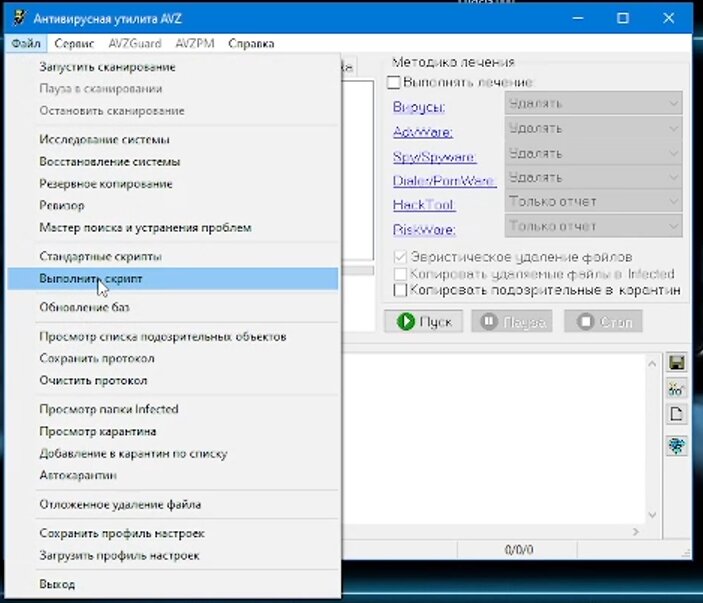Select Запустить сканирование menu item
Screen dimensions: 703x603
173,67
